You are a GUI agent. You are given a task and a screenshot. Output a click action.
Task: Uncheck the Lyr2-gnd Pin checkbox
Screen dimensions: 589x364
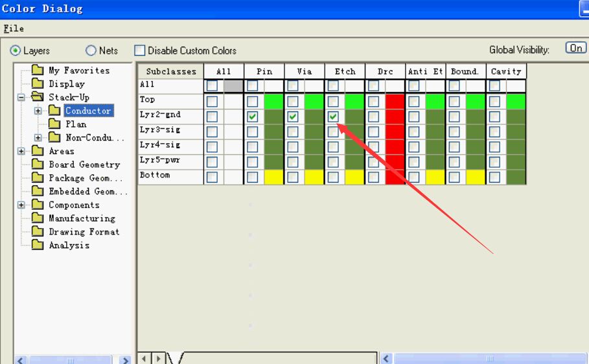(253, 117)
